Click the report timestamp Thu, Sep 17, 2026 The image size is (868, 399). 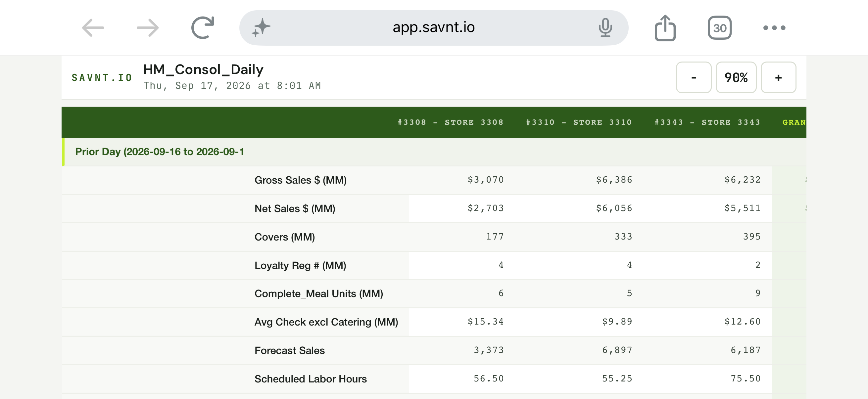pos(232,86)
